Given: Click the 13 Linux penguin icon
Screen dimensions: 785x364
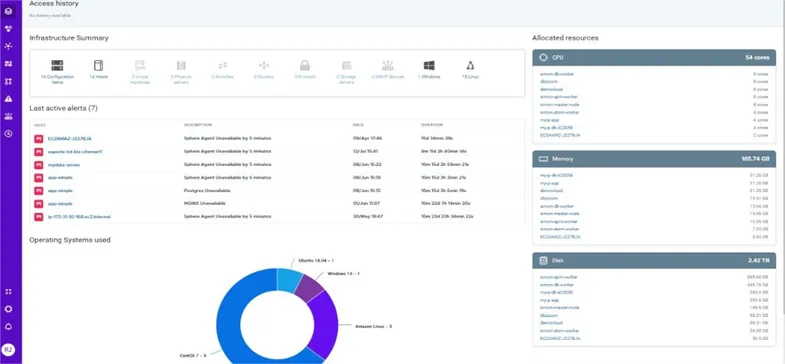Looking at the screenshot, I should 470,66.
